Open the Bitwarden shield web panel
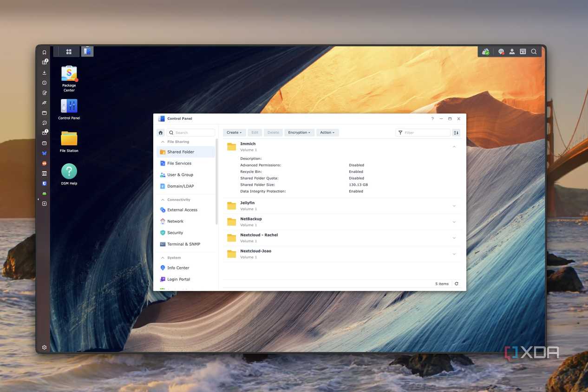This screenshot has width=588, height=392. 44,183
